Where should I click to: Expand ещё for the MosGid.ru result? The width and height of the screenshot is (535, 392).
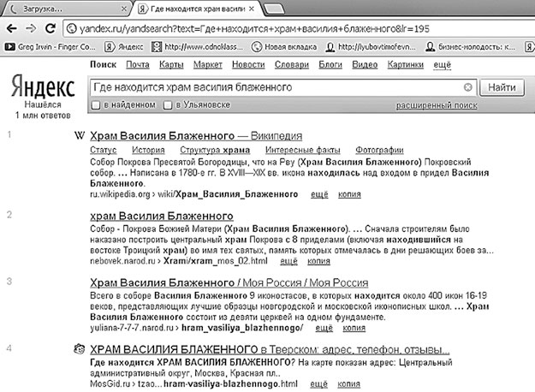[x=318, y=383]
